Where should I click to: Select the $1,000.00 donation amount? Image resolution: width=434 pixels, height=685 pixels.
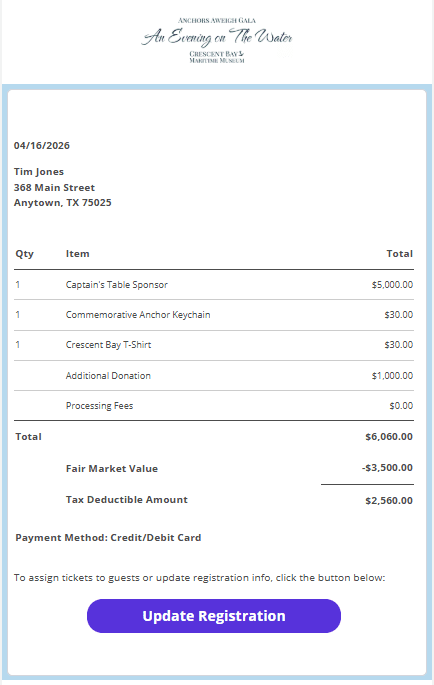(392, 376)
